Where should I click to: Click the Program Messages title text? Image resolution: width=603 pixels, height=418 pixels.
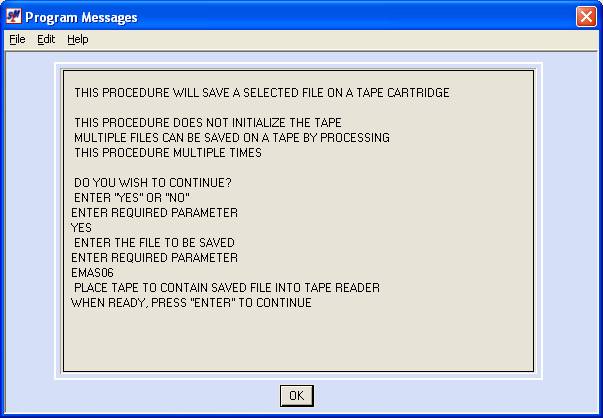81,17
